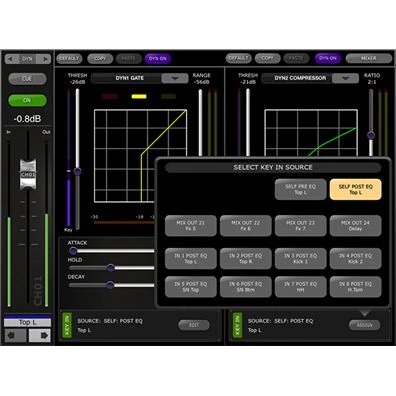Viewport: 396px width, 396px height.
Task: Toggle the CUE button for CH01
Action: pos(27,79)
